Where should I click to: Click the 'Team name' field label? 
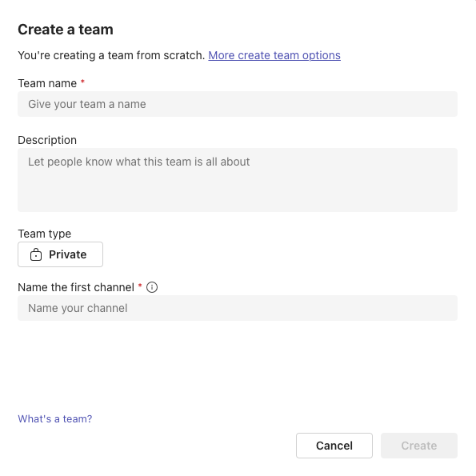tap(47, 83)
